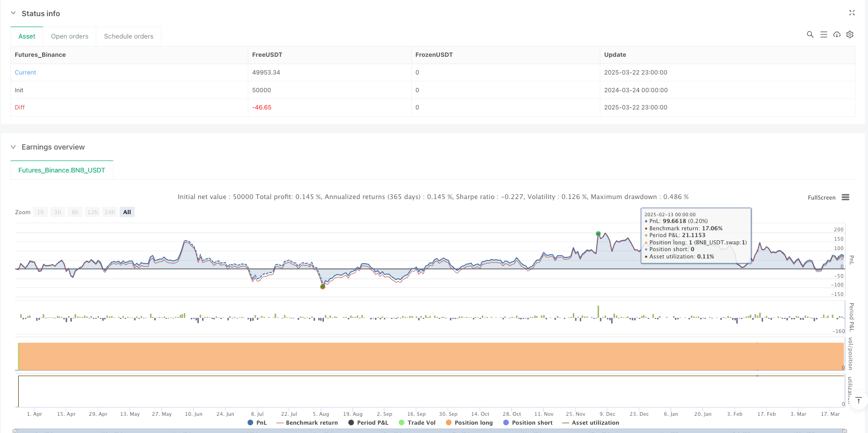Click the green peak marker on PnL chart
Screen dimensions: 868x433
click(598, 233)
